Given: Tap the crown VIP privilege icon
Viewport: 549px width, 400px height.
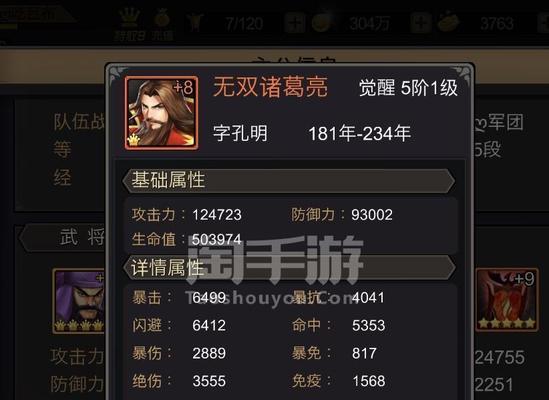Looking at the screenshot, I should pyautogui.click(x=129, y=18).
